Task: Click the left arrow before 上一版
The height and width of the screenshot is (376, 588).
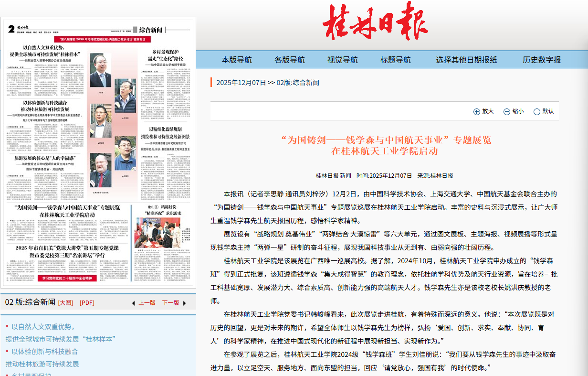Action: 134,303
